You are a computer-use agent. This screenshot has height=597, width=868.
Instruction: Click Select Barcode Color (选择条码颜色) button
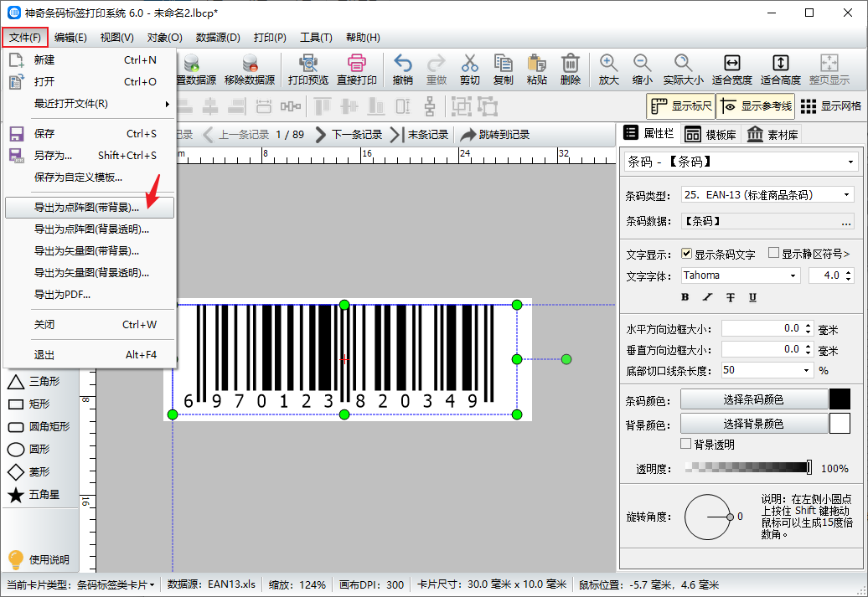pyautogui.click(x=753, y=399)
